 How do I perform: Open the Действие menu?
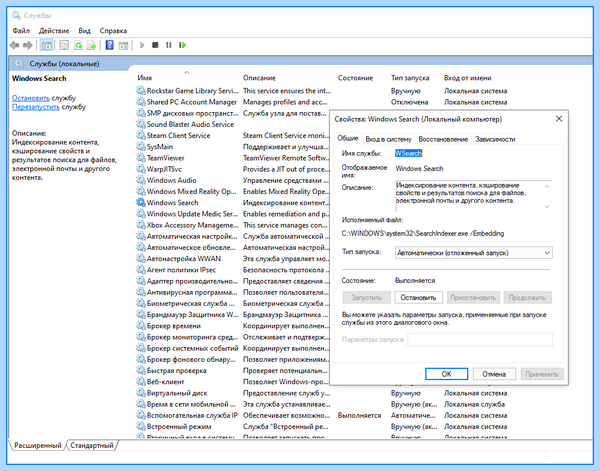[54, 31]
